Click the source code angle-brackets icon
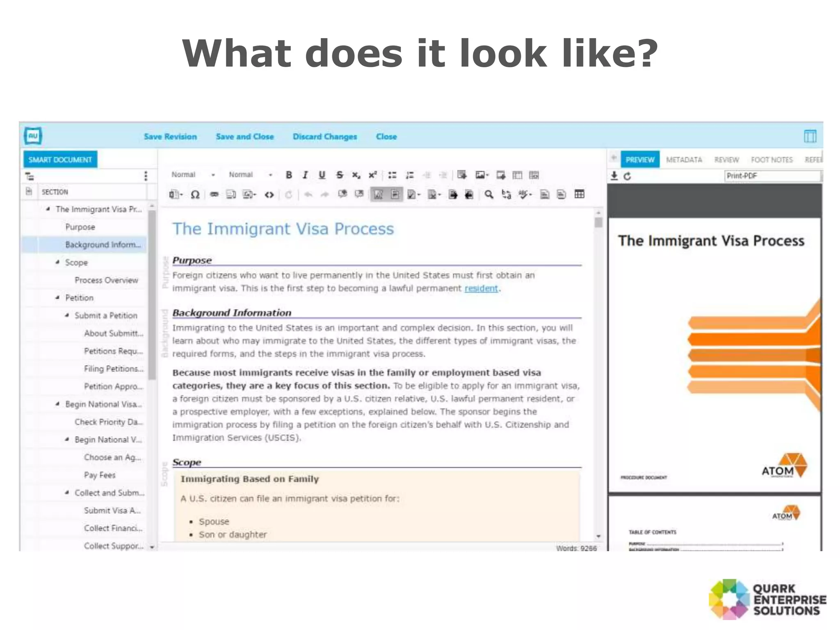 click(x=269, y=195)
